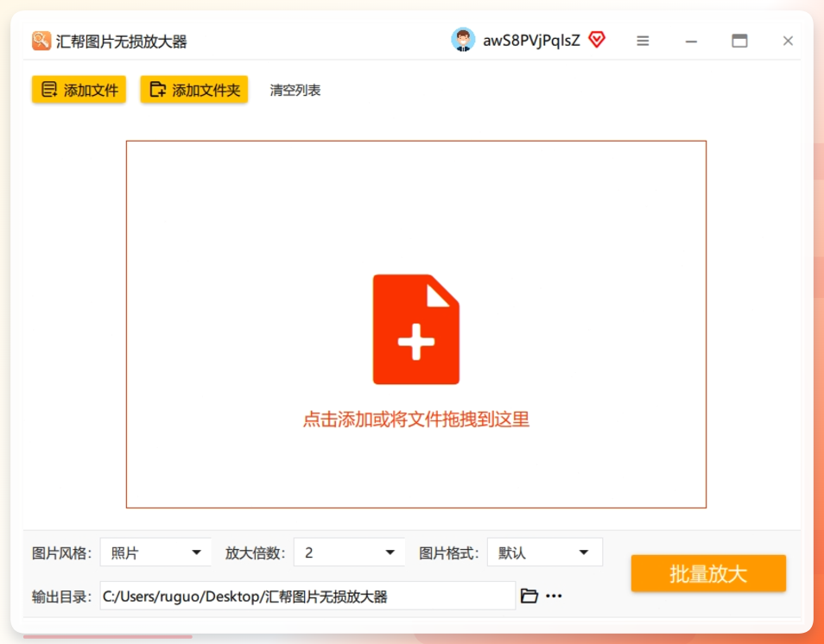The width and height of the screenshot is (824, 644).
Task: Maximize the application window
Action: click(x=739, y=41)
